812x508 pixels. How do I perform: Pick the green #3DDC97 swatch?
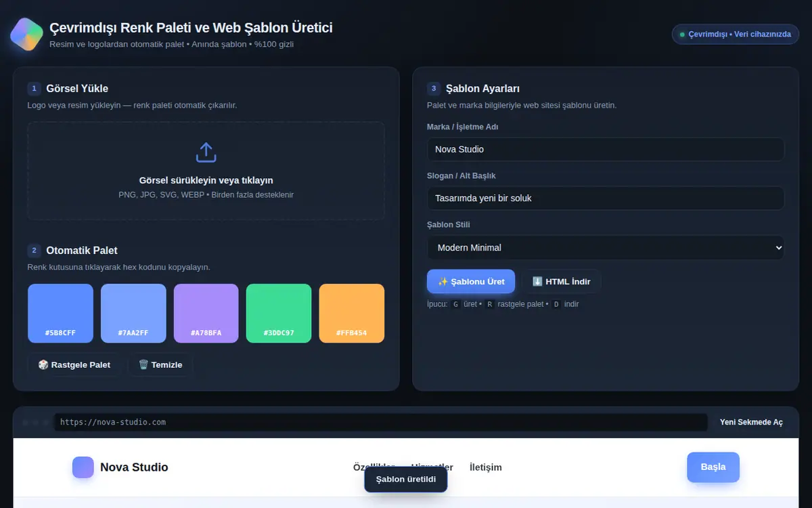[x=279, y=314]
